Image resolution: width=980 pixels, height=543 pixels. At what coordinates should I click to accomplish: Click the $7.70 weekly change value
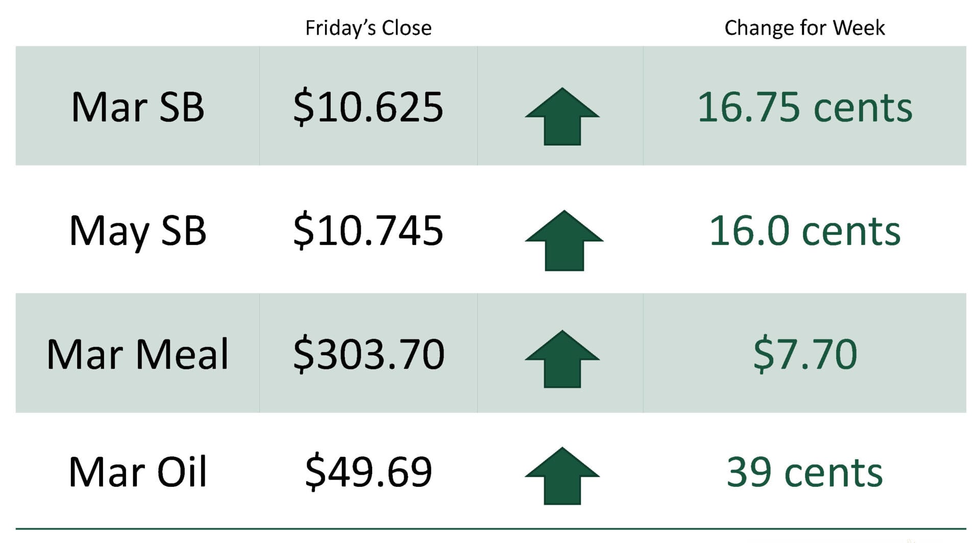click(805, 354)
